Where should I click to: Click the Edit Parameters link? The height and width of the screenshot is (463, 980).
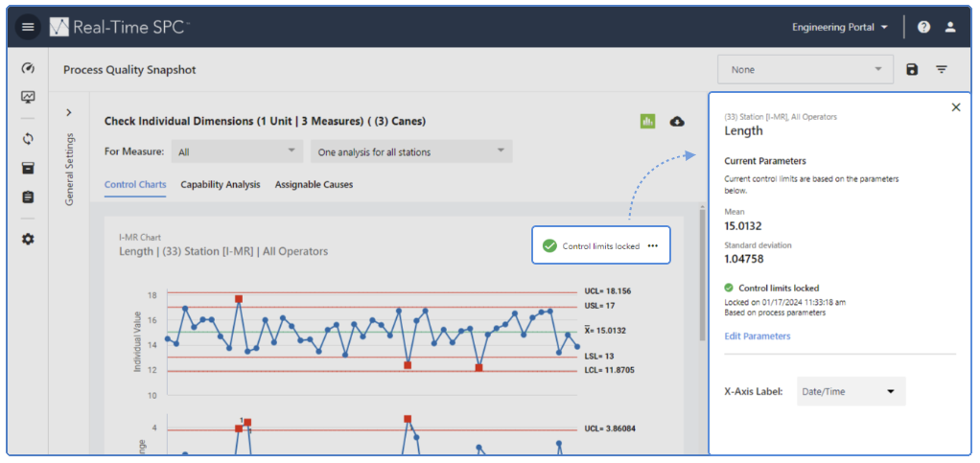tap(758, 336)
